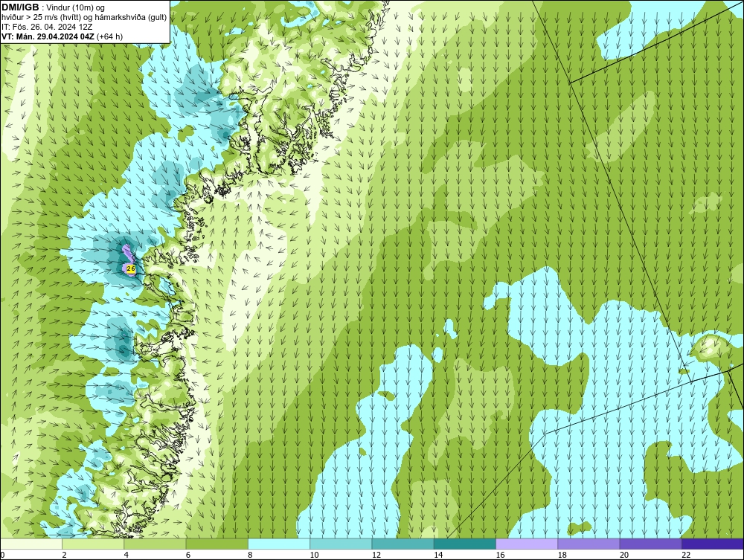
Task: Pick the teal 12–14 m/s color band
Action: coord(403,544)
